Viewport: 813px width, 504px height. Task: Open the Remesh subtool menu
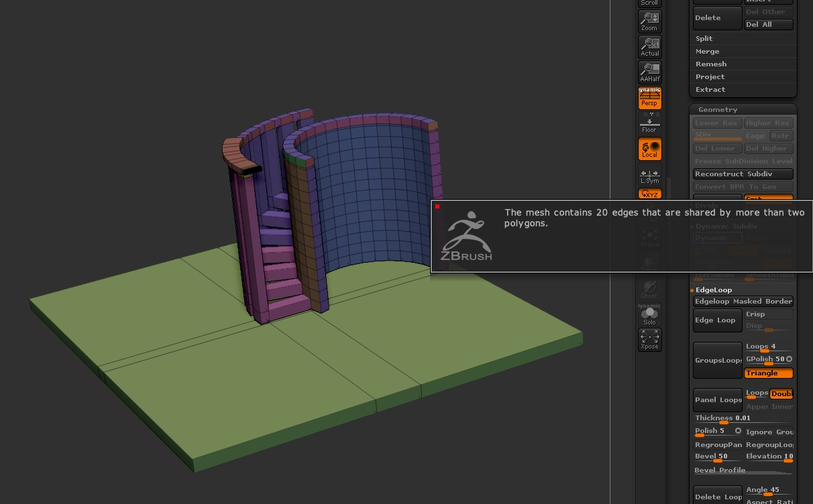(x=711, y=64)
